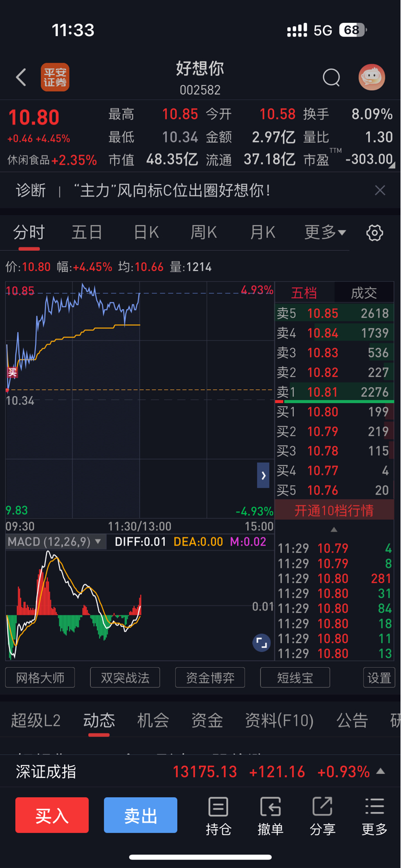Open 网格大师 tool
This screenshot has height=868, width=401.
tap(40, 678)
